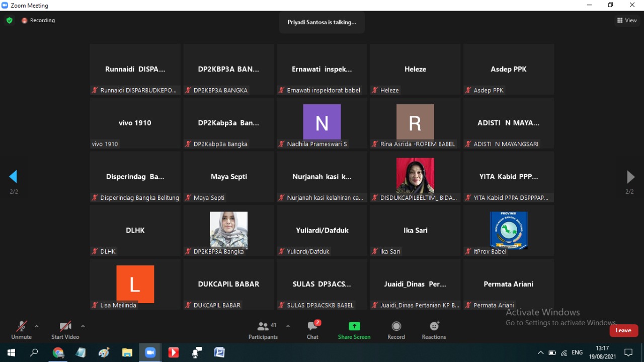Leave the meeting
Viewport: 644px width, 362px height.
[623, 330]
